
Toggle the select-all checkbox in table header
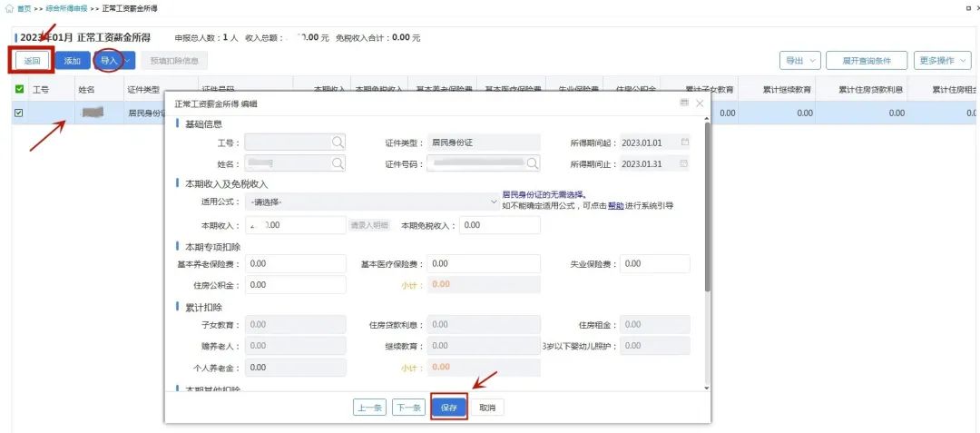[19, 89]
